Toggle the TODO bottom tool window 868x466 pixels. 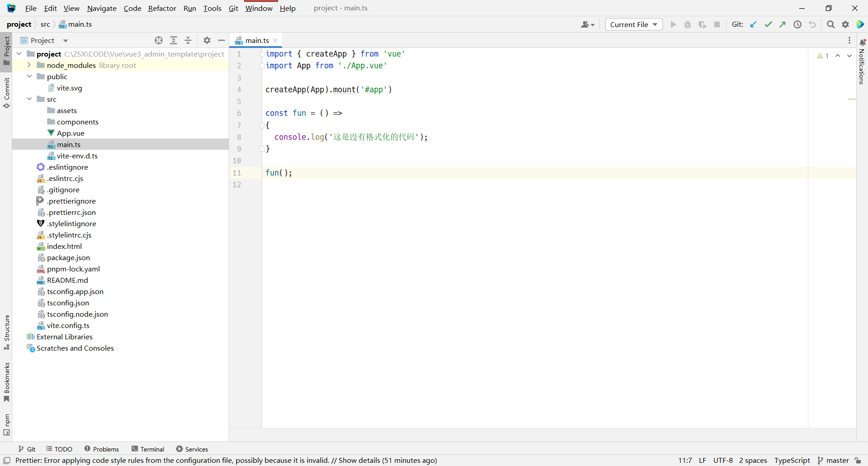(x=59, y=449)
